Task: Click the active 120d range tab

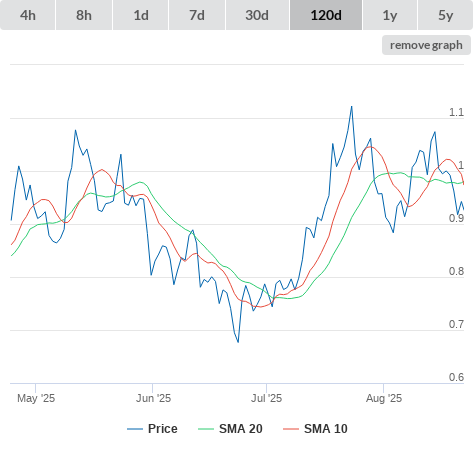Action: coord(326,15)
